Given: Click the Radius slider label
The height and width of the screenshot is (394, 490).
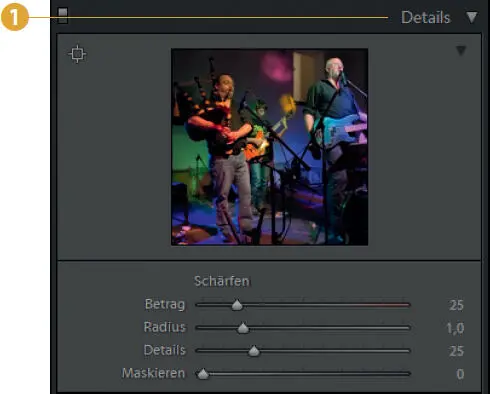Looking at the screenshot, I should [164, 327].
